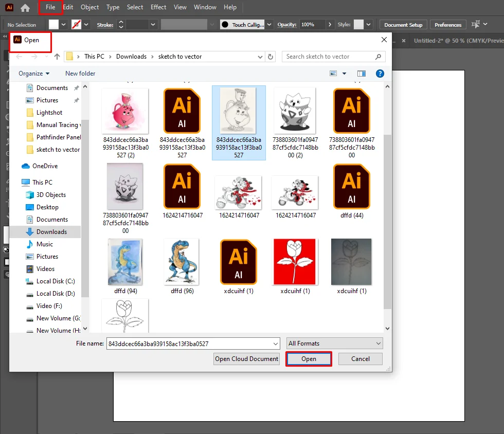Select the dffd (94) watercolor dinosaur thumbnail
Viewport: 504px width, 434px height.
pos(125,262)
